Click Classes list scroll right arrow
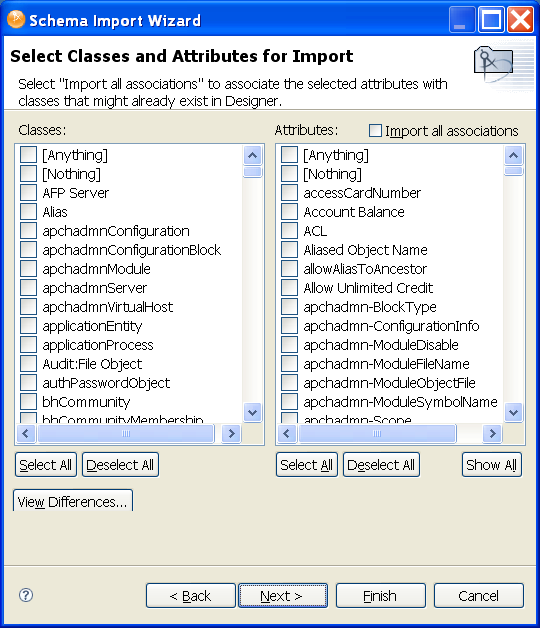The width and height of the screenshot is (540, 628). point(232,433)
